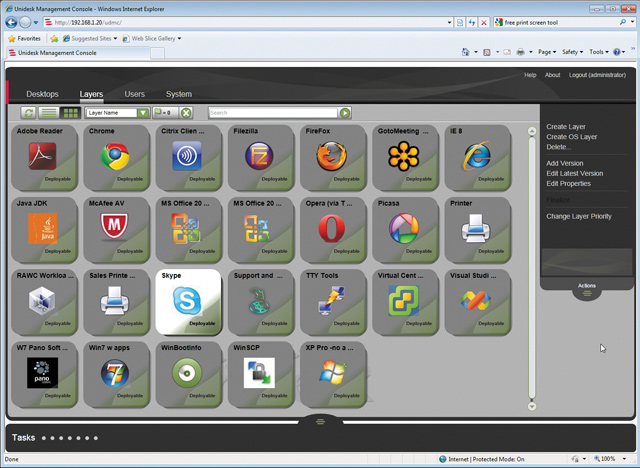Click Create Layer action
The image size is (640, 468).
coord(566,126)
